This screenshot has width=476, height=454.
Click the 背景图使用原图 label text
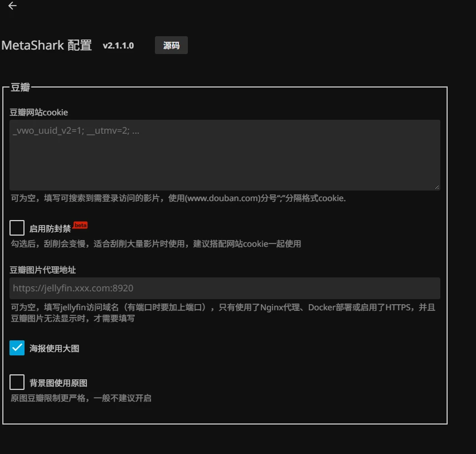click(59, 383)
